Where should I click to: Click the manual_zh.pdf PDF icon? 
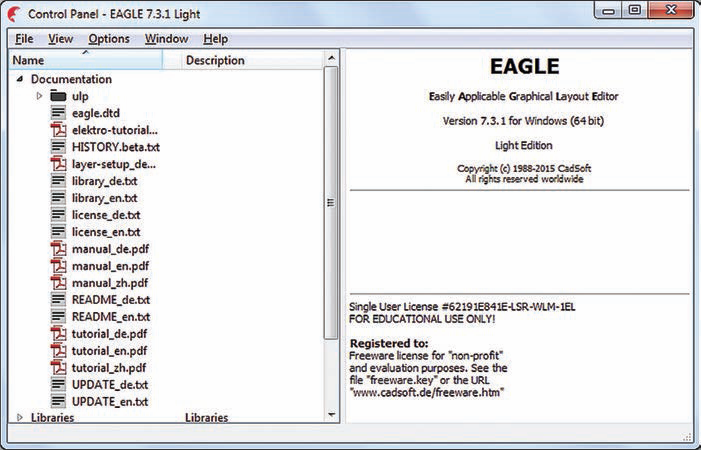point(58,282)
